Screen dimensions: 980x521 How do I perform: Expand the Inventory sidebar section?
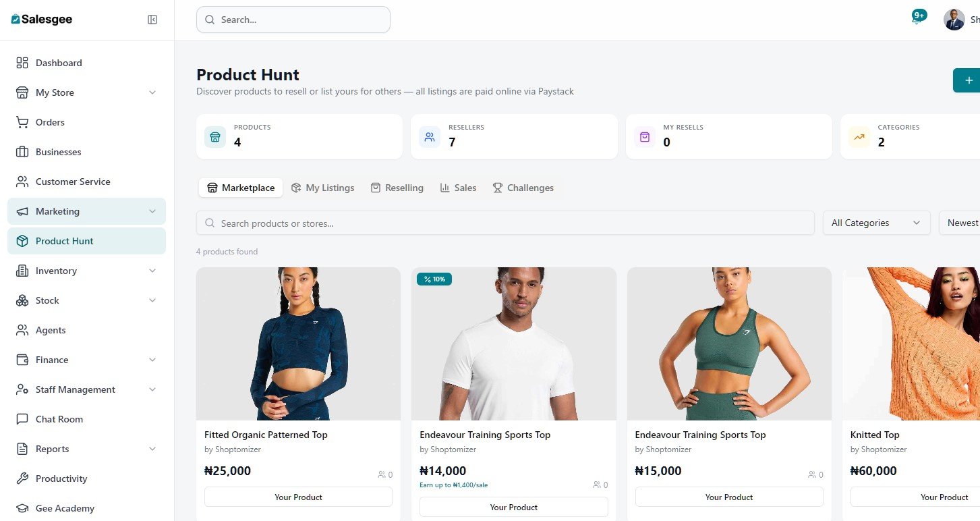152,271
